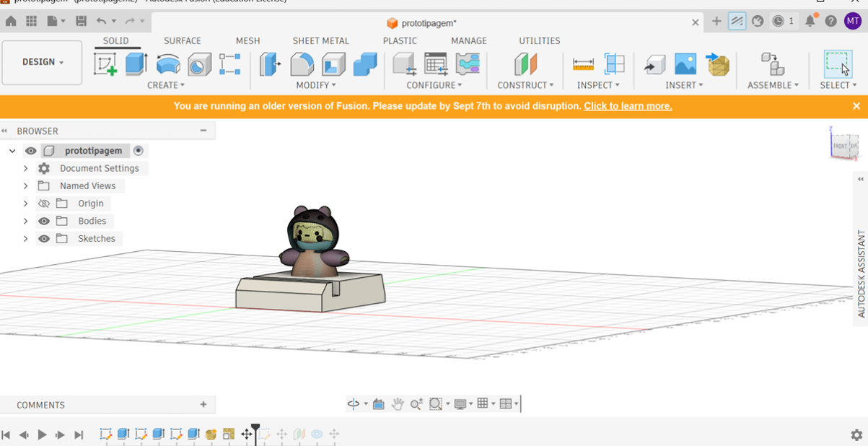Select the Interference inspect tool

614,64
